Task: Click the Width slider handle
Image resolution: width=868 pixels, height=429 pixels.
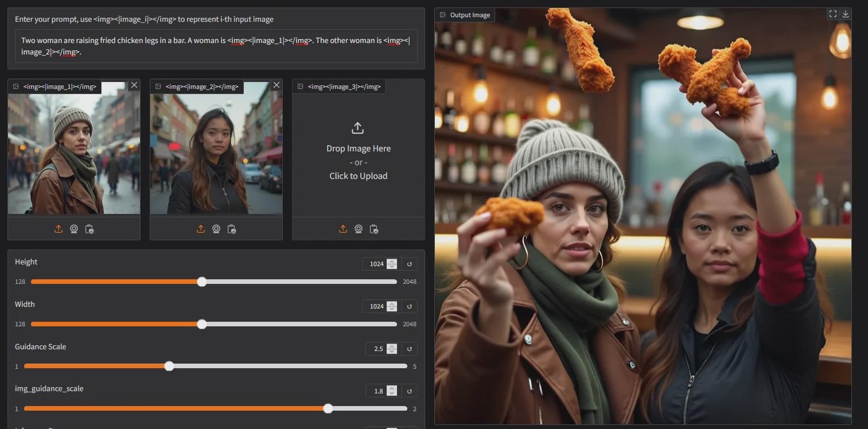Action: click(x=202, y=324)
